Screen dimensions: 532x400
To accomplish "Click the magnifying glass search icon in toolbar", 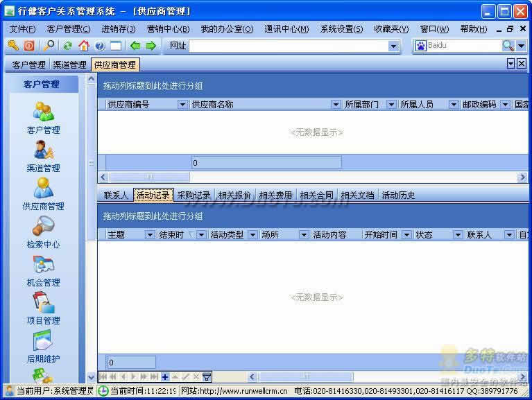I will 49,46.
